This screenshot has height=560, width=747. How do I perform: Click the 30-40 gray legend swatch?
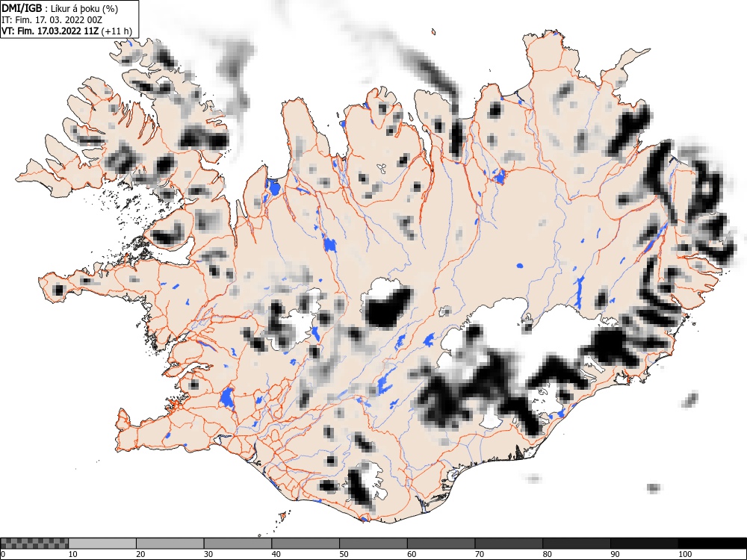click(x=238, y=544)
